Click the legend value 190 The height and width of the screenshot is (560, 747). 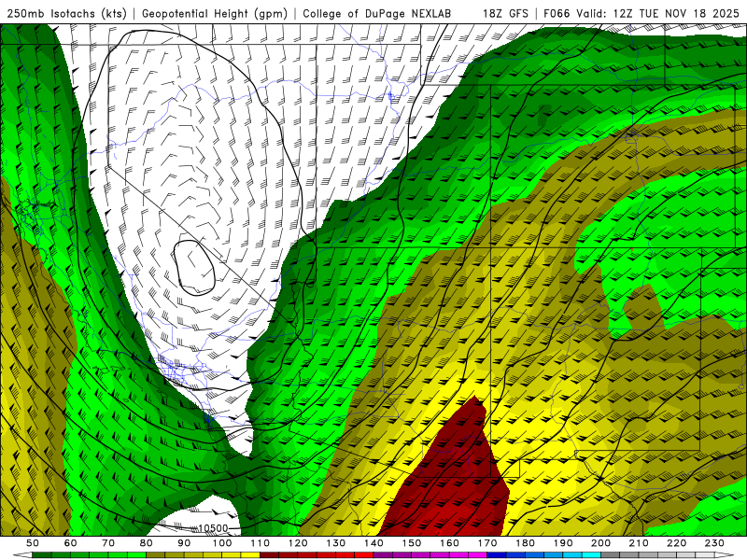tap(563, 543)
